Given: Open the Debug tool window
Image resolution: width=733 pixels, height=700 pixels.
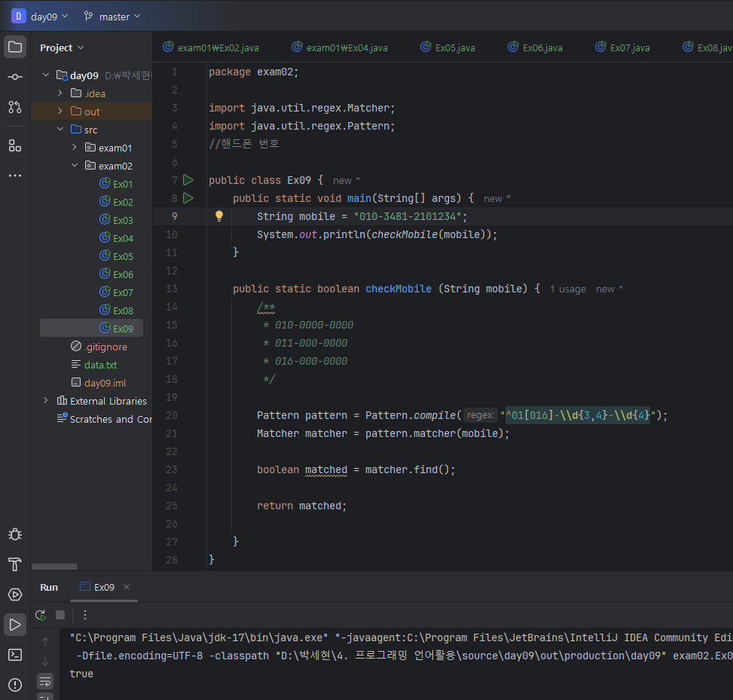Looking at the screenshot, I should click(15, 534).
